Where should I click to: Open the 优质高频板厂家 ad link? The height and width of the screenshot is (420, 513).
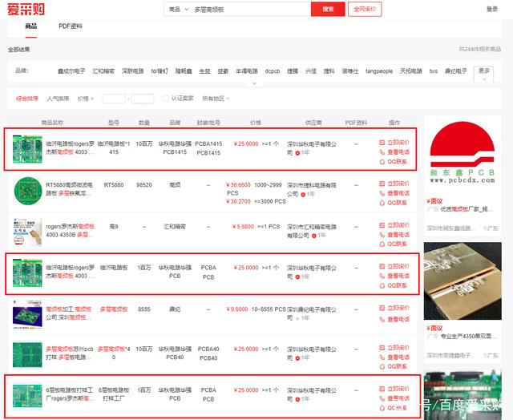(467, 209)
